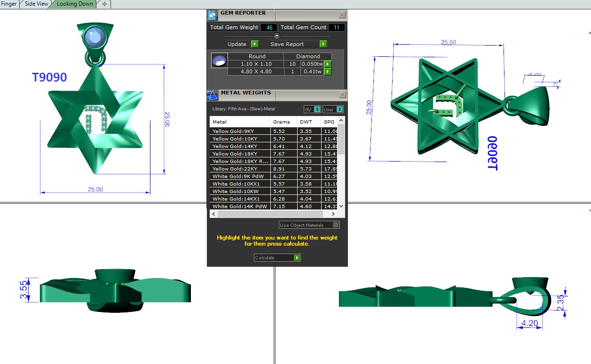591x364 pixels.
Task: Switch to the Side View tab
Action: [x=36, y=4]
